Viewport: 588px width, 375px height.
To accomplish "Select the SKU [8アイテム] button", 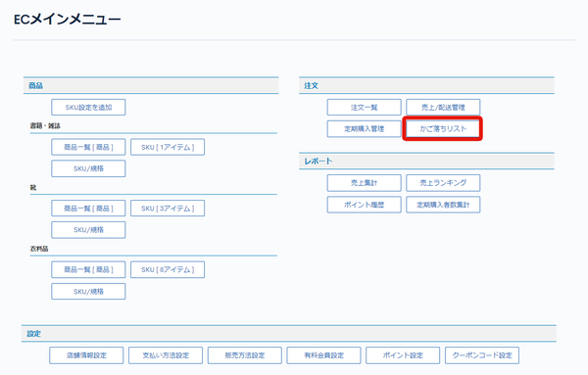I will pyautogui.click(x=168, y=269).
